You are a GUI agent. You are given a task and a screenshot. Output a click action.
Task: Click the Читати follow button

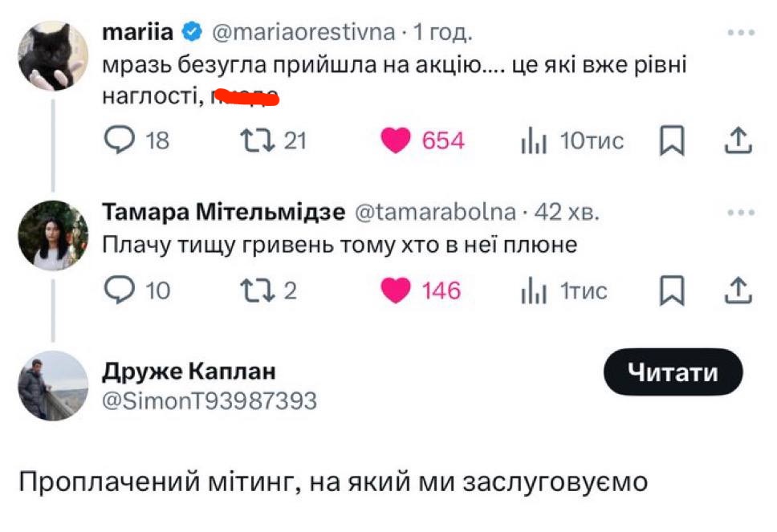673,372
